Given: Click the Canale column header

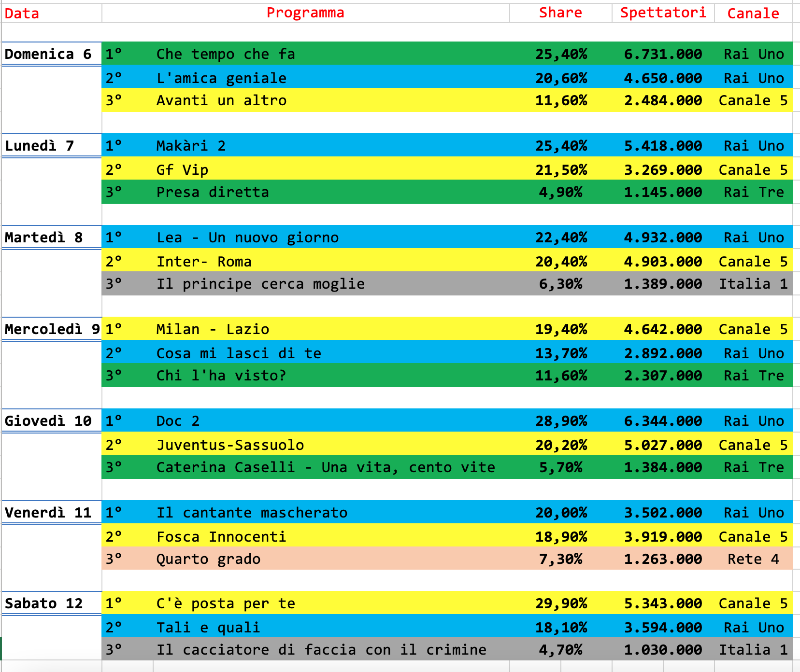Looking at the screenshot, I should click(x=753, y=14).
